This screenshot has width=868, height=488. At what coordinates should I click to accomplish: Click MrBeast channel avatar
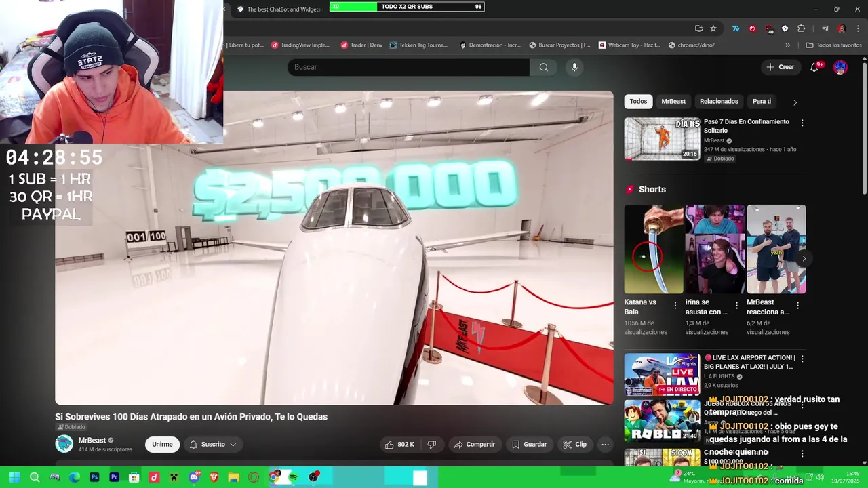pyautogui.click(x=64, y=445)
